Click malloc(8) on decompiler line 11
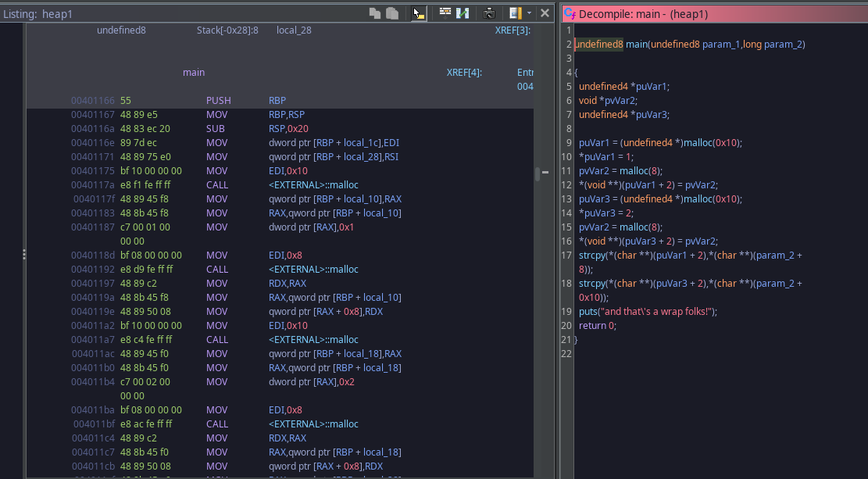The height and width of the screenshot is (479, 868). (640, 171)
